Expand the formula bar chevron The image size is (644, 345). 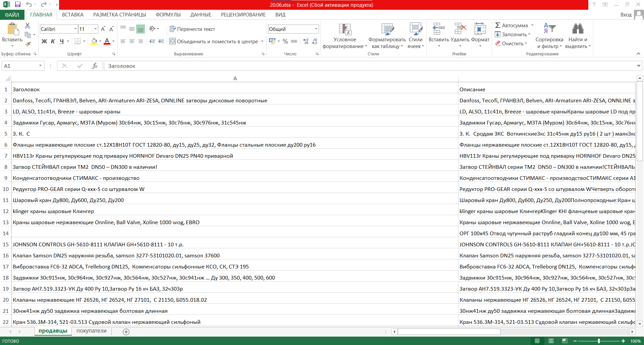pyautogui.click(x=638, y=66)
